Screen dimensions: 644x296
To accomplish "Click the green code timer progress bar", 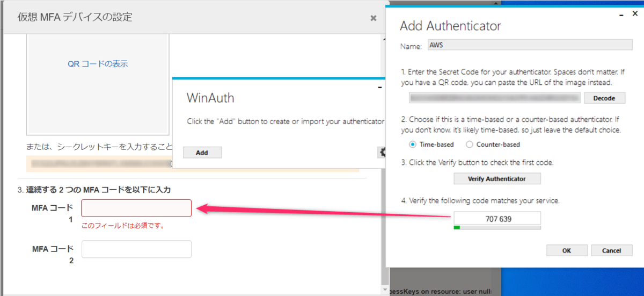I will [497, 228].
